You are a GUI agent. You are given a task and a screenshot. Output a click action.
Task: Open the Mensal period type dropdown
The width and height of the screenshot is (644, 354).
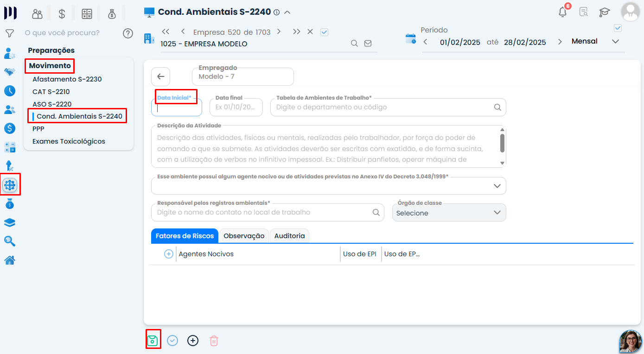pos(595,41)
